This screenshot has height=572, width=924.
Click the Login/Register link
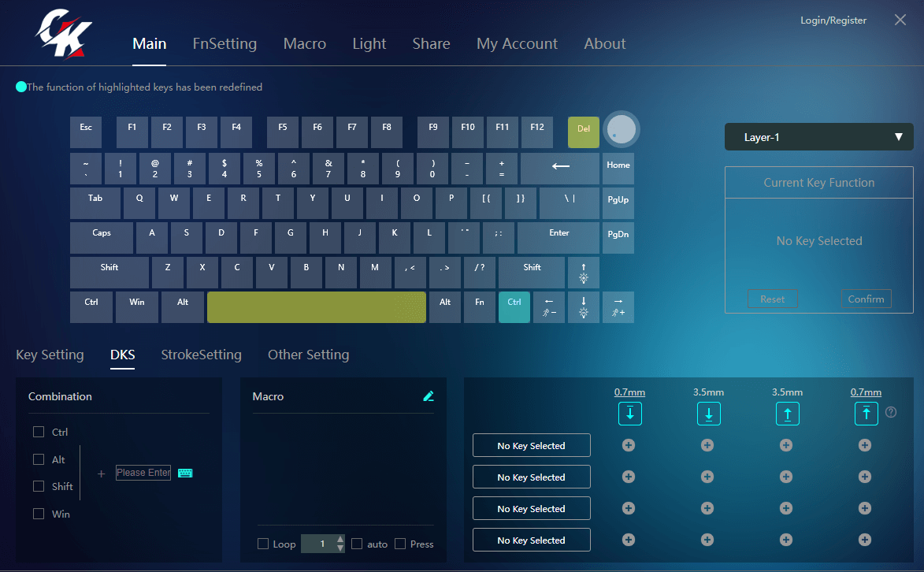833,20
